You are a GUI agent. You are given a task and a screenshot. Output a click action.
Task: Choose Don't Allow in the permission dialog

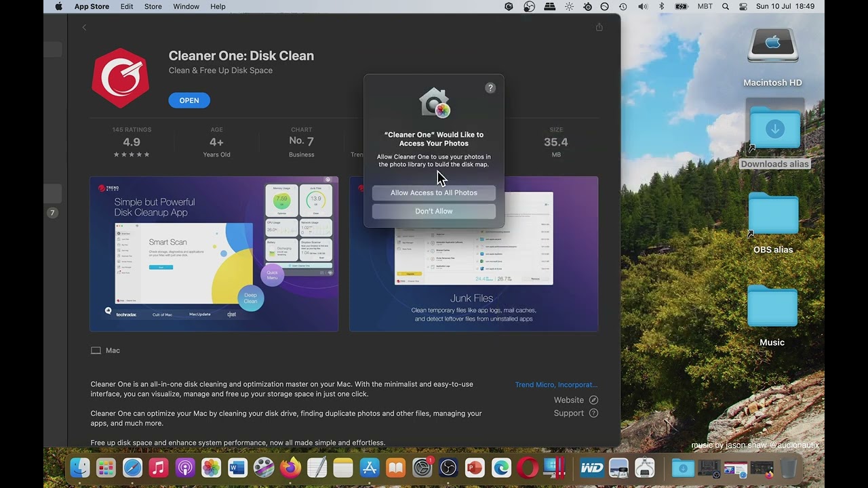pos(434,211)
